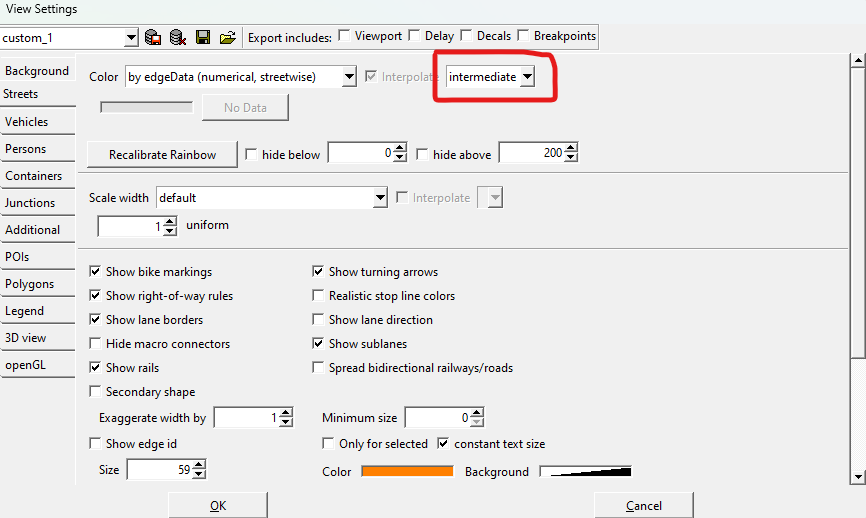Click the edge id Size field

point(160,470)
